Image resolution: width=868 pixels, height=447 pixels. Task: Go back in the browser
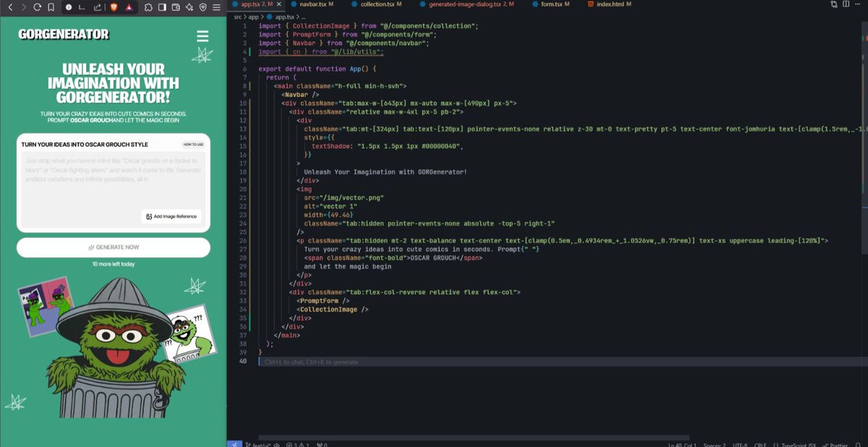point(10,7)
